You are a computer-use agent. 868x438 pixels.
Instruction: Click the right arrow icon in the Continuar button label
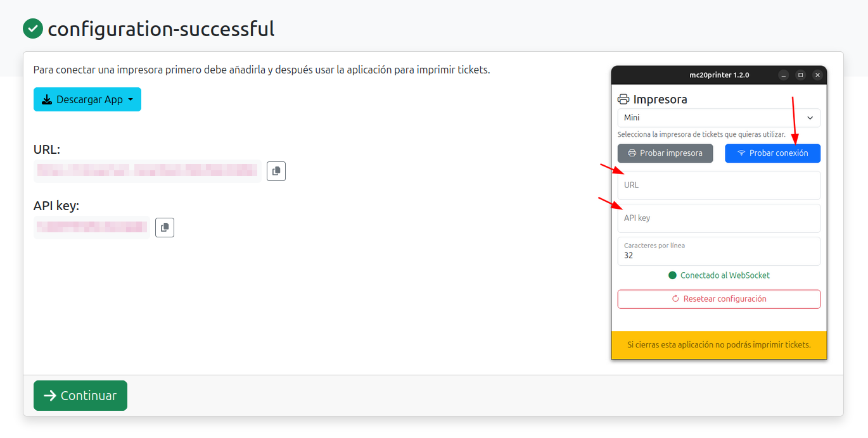coord(49,395)
